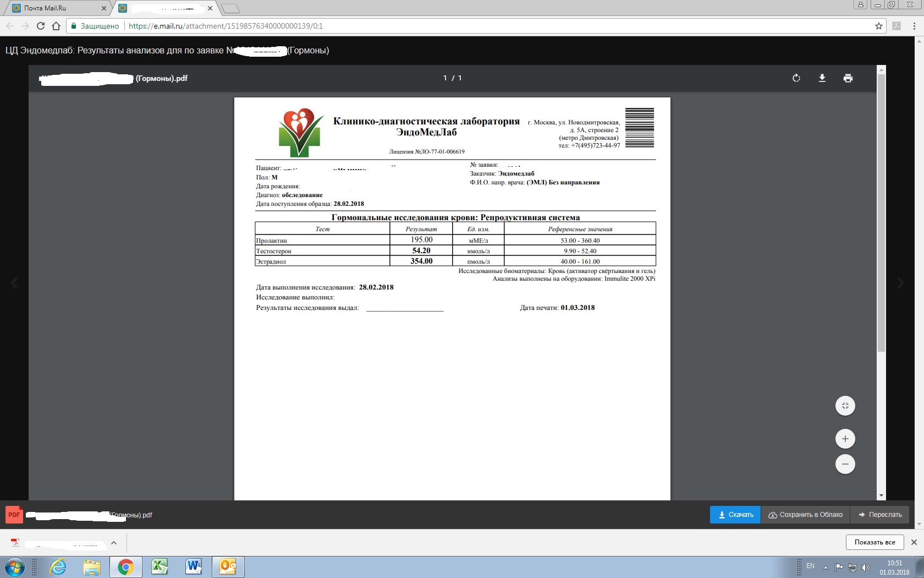Bookmark this page with star icon
The width and height of the screenshot is (924, 578).
pos(878,26)
